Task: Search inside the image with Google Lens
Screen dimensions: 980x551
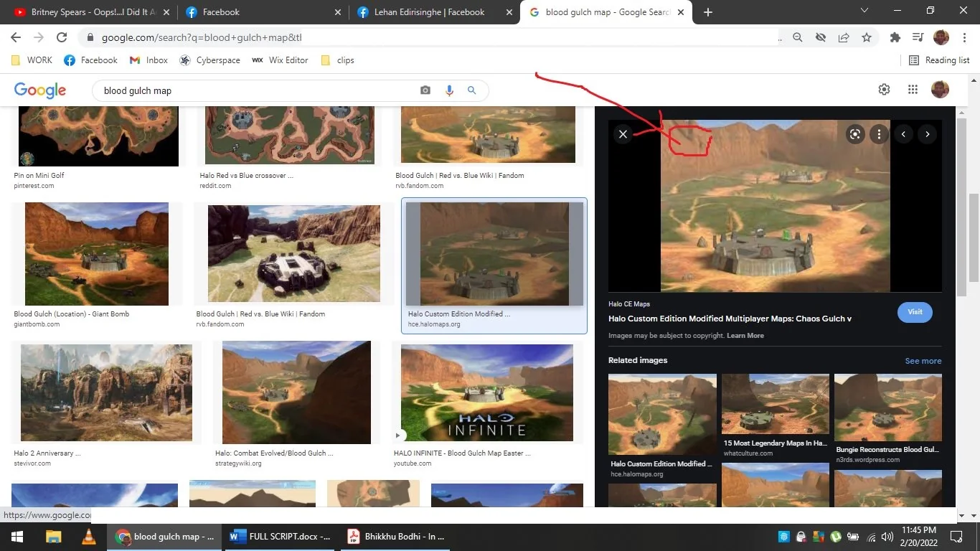Action: tap(855, 134)
